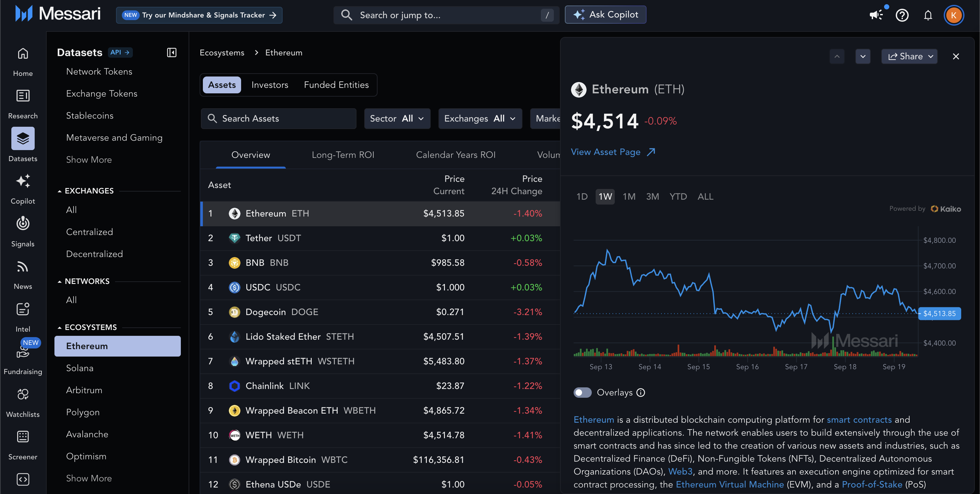Click the Overlays info icon
This screenshot has width=980, height=494.
(641, 393)
